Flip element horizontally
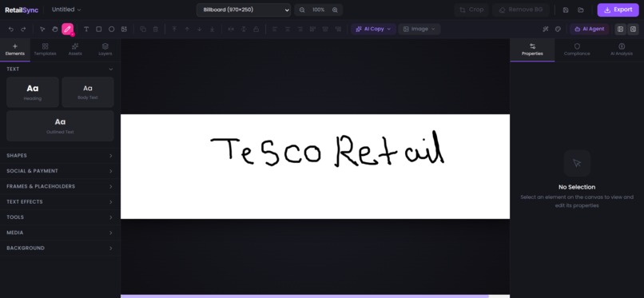The image size is (644, 298). [231, 29]
